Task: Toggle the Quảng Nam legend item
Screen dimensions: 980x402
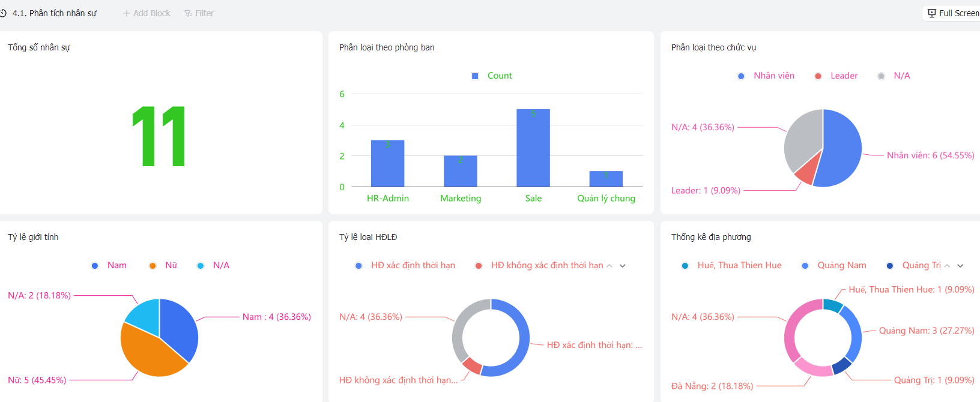Action: [834, 265]
